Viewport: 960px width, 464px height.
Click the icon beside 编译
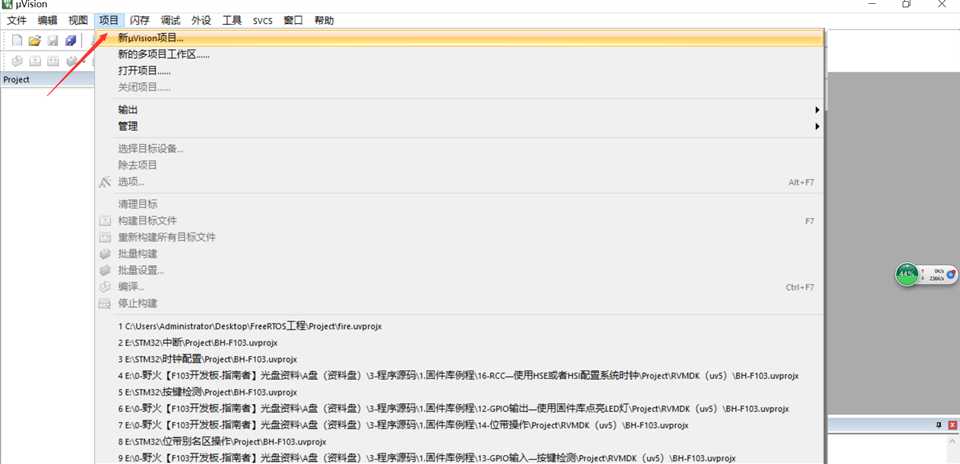tap(105, 286)
